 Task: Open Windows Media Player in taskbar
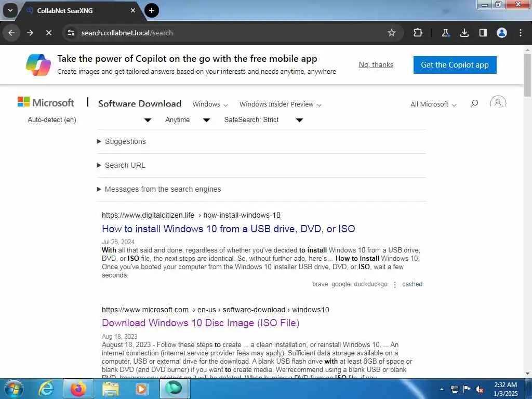point(141,389)
